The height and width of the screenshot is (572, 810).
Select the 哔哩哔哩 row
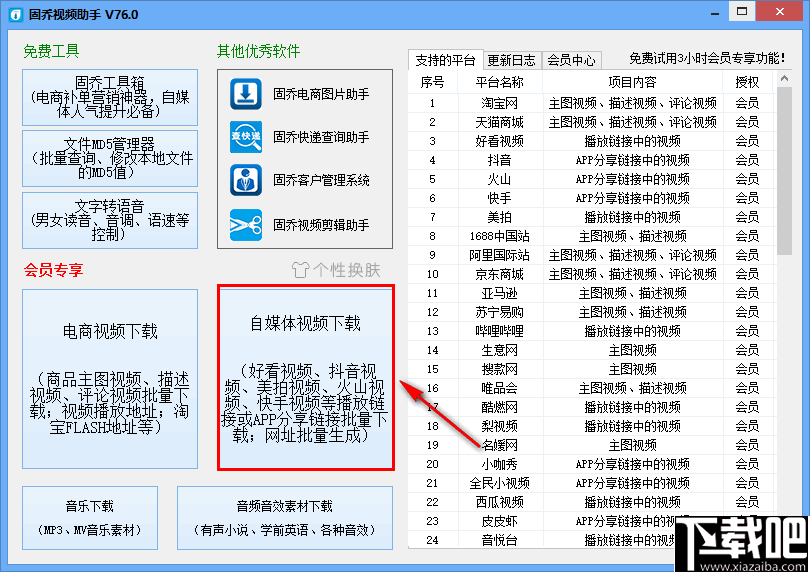[x=592, y=331]
